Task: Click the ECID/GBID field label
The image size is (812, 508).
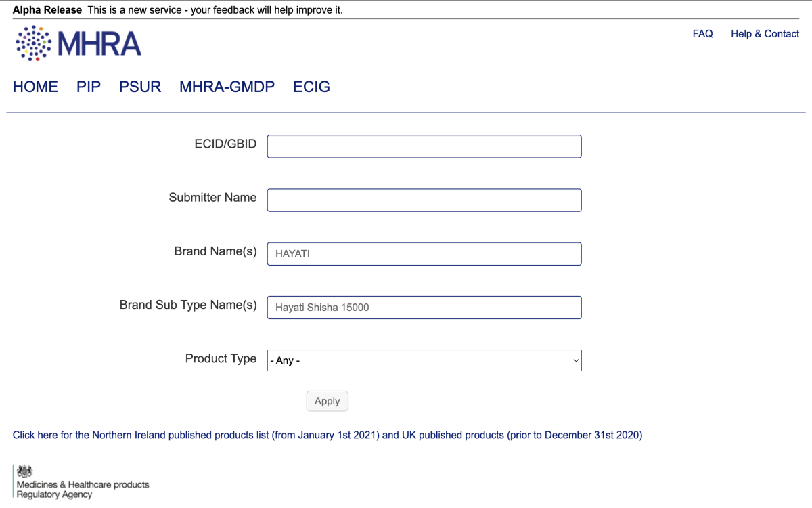Action: click(x=225, y=144)
